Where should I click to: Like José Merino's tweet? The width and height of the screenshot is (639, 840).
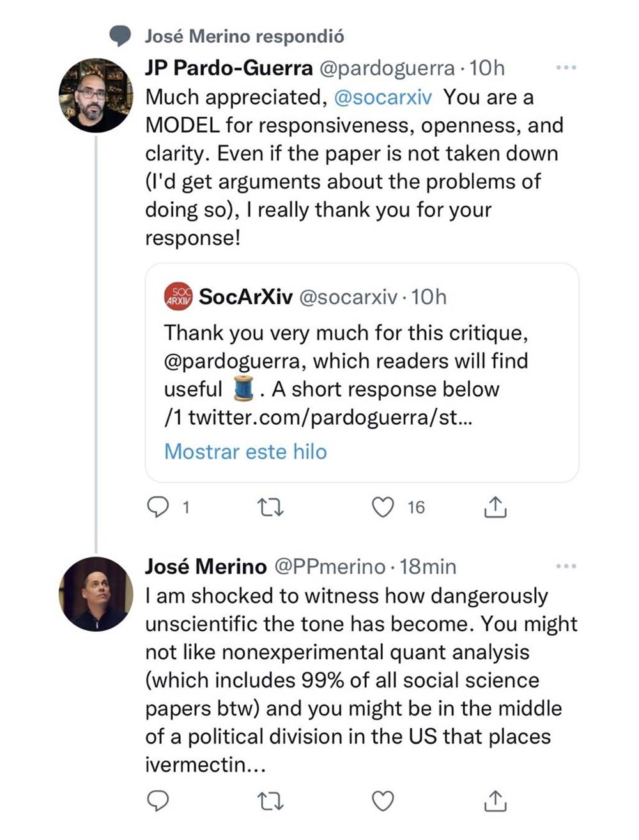pos(383,800)
